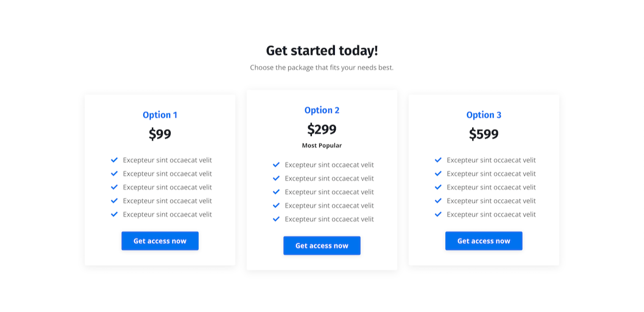The image size is (644, 312).
Task: Click the first checkmark in Option 1 list
Action: 114,160
